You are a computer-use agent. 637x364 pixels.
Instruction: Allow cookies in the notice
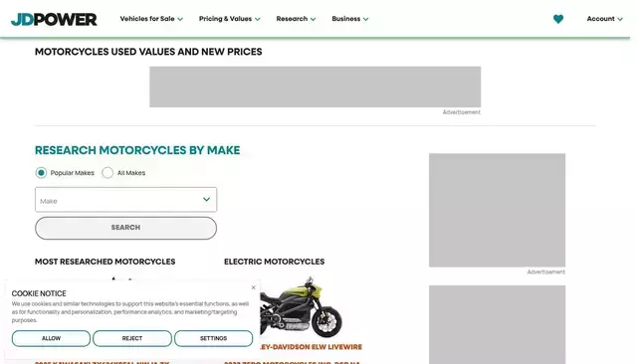(51, 338)
